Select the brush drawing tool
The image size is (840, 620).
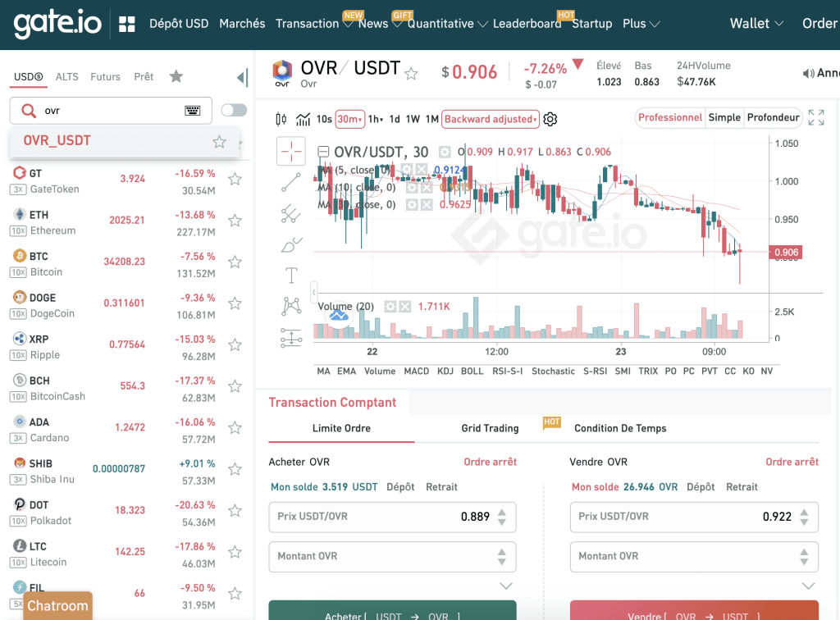[x=291, y=244]
